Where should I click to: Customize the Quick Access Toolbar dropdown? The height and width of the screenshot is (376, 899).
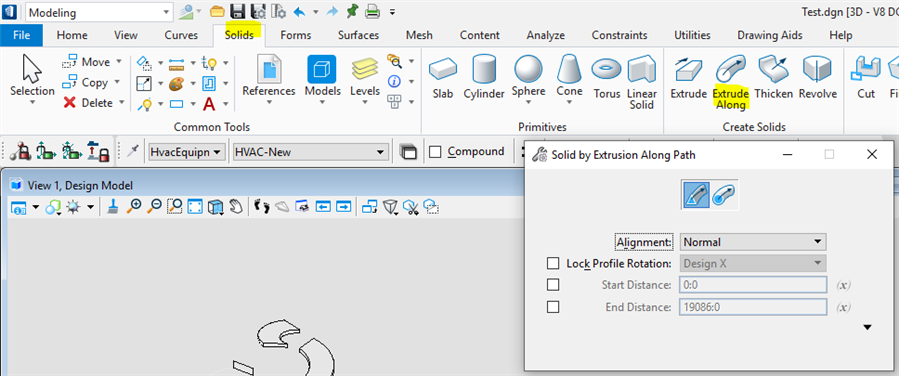tap(392, 11)
